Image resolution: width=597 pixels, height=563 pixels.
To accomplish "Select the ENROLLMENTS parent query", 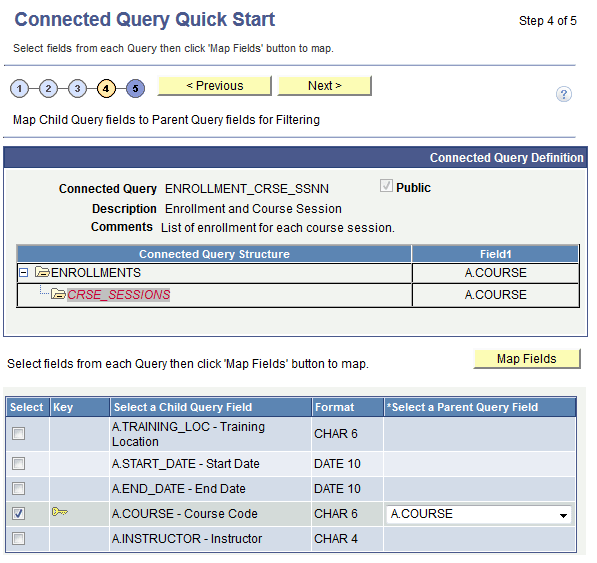I will coord(96,273).
